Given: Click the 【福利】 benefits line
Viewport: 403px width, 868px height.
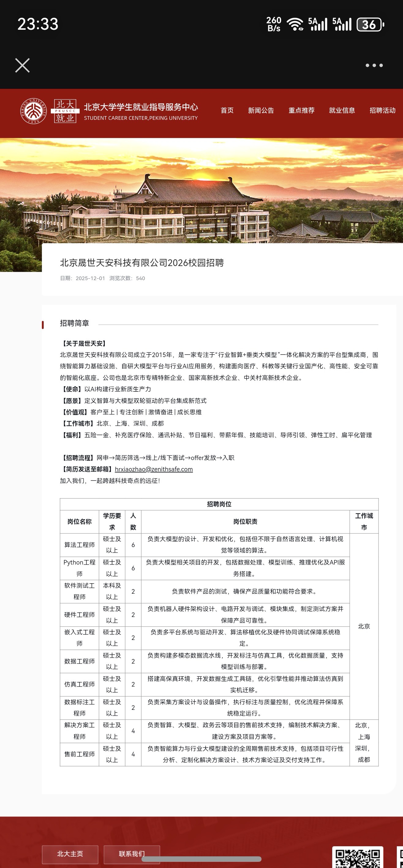Looking at the screenshot, I should click(216, 435).
